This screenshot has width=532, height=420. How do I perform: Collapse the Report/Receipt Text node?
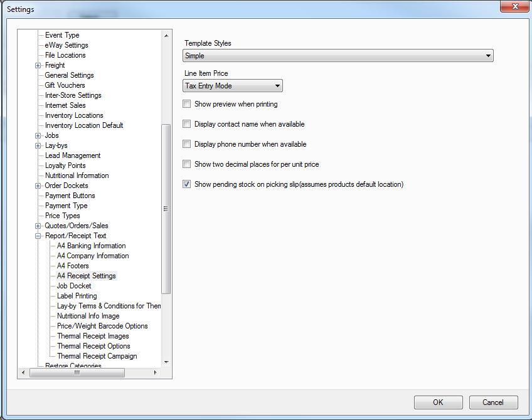click(x=38, y=236)
